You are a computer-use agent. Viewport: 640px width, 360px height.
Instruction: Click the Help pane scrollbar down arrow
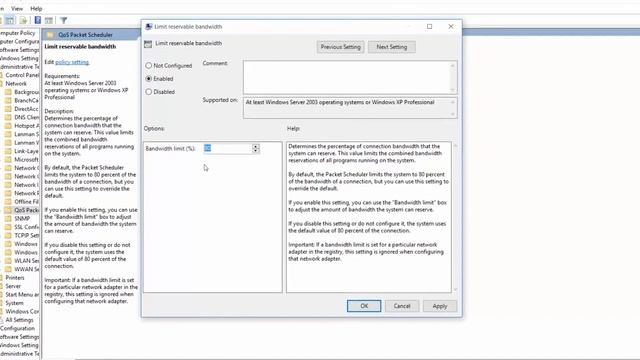coord(455,289)
